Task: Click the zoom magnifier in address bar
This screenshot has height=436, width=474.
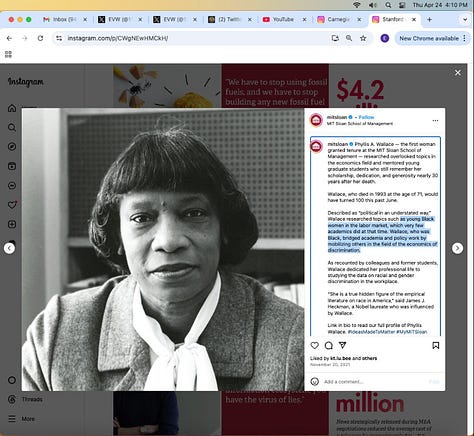Action: pos(349,38)
